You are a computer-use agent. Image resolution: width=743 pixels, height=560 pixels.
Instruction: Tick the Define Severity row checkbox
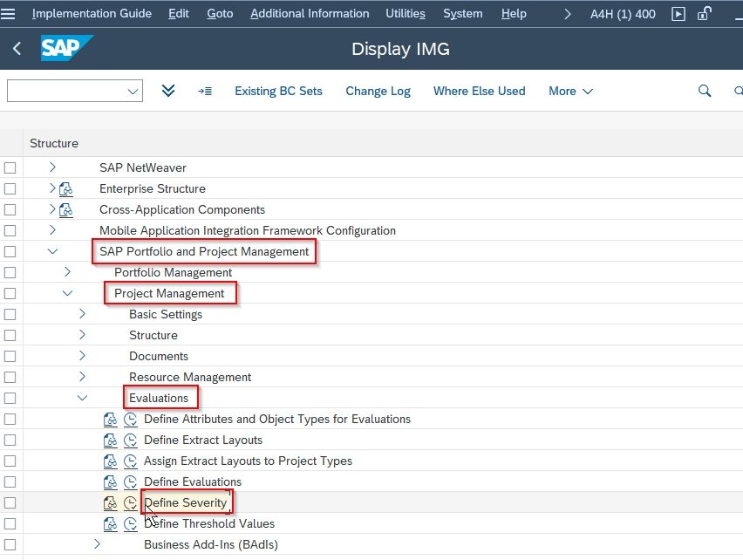[x=10, y=502]
